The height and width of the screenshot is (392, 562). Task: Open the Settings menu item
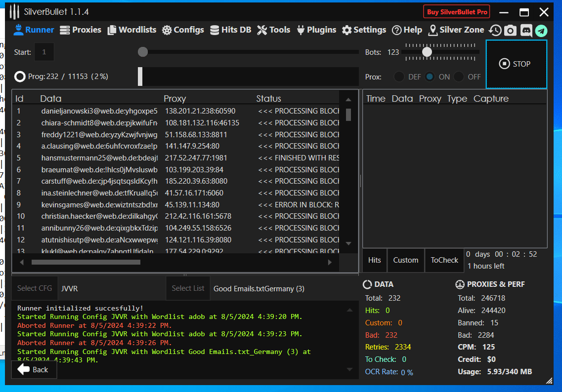pos(364,30)
